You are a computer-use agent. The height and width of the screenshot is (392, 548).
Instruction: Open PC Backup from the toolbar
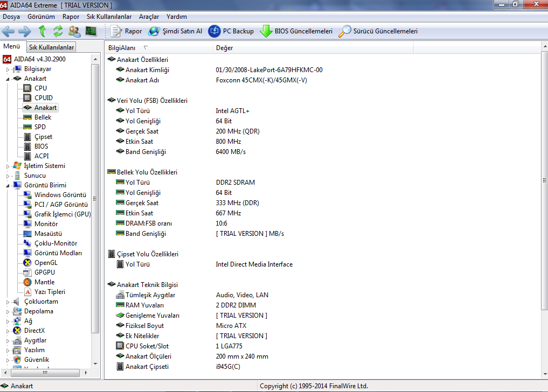pos(231,31)
